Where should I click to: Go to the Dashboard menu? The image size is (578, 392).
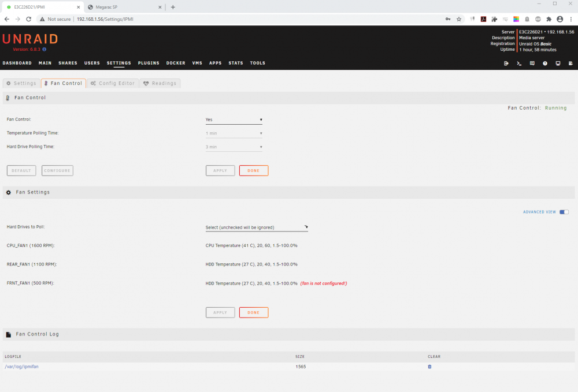(17, 63)
